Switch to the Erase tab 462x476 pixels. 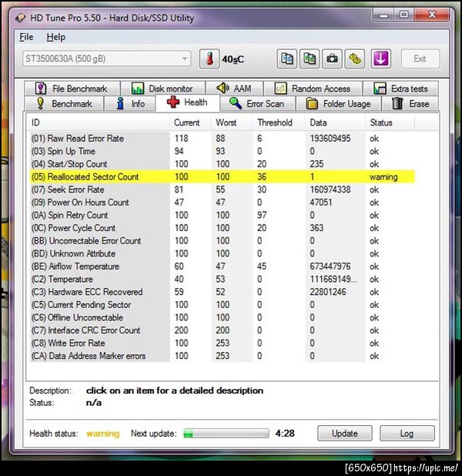[410, 104]
